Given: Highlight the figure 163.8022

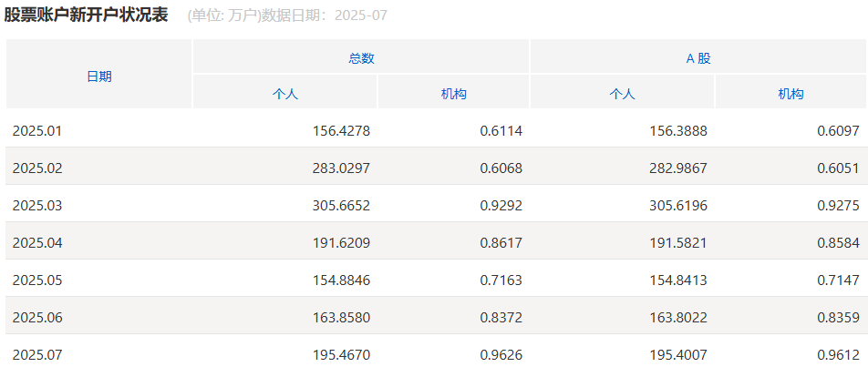Looking at the screenshot, I should pyautogui.click(x=678, y=317).
